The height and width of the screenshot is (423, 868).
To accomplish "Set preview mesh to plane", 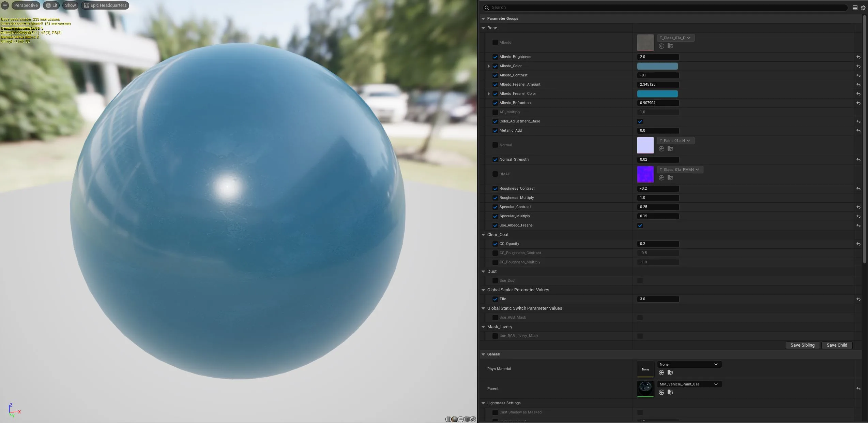I will (461, 419).
